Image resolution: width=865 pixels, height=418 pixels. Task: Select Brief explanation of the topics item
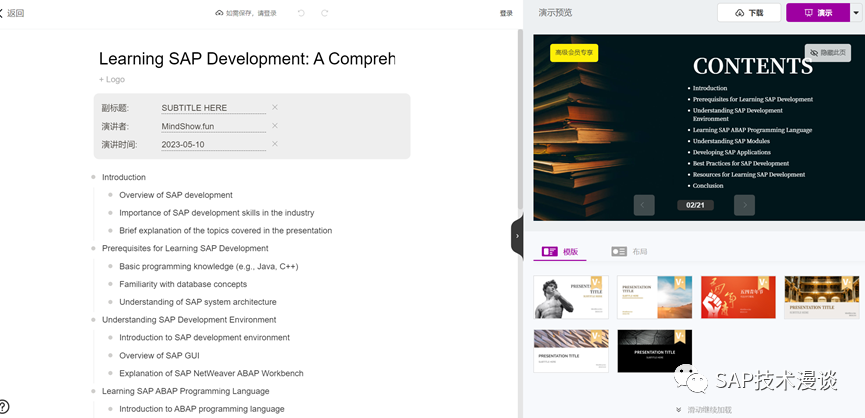226,231
